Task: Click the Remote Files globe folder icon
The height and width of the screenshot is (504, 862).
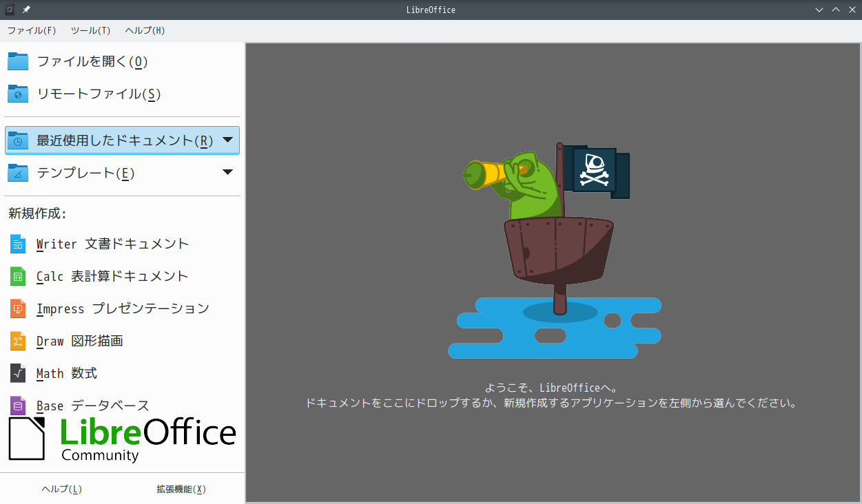Action: [18, 94]
